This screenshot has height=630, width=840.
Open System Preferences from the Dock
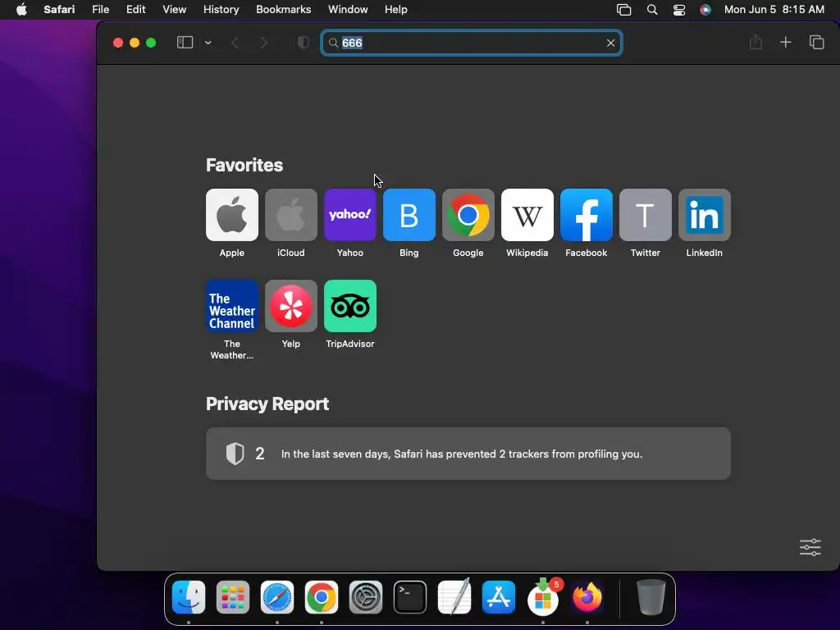coord(365,597)
